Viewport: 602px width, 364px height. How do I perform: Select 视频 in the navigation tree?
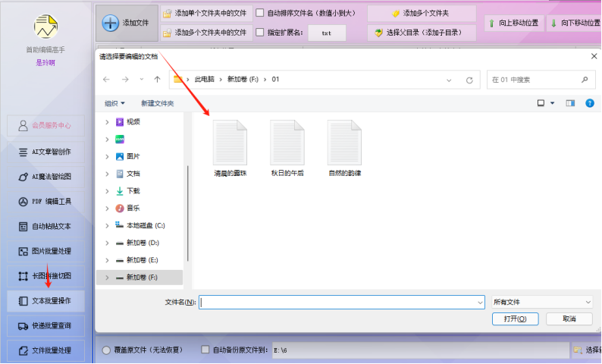coord(133,122)
